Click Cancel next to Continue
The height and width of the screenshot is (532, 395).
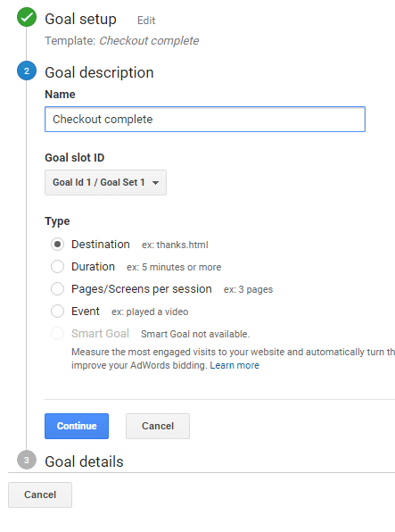click(158, 426)
